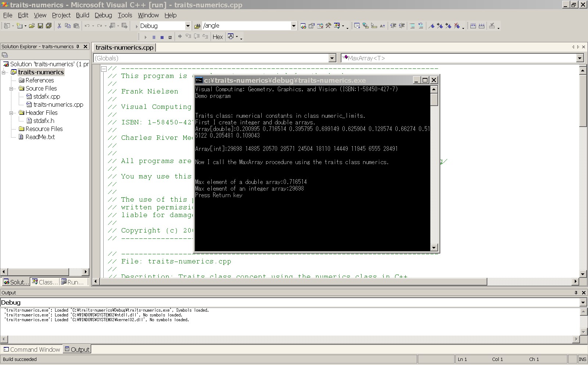
Task: Click the Cut scissors icon
Action: pos(59,26)
